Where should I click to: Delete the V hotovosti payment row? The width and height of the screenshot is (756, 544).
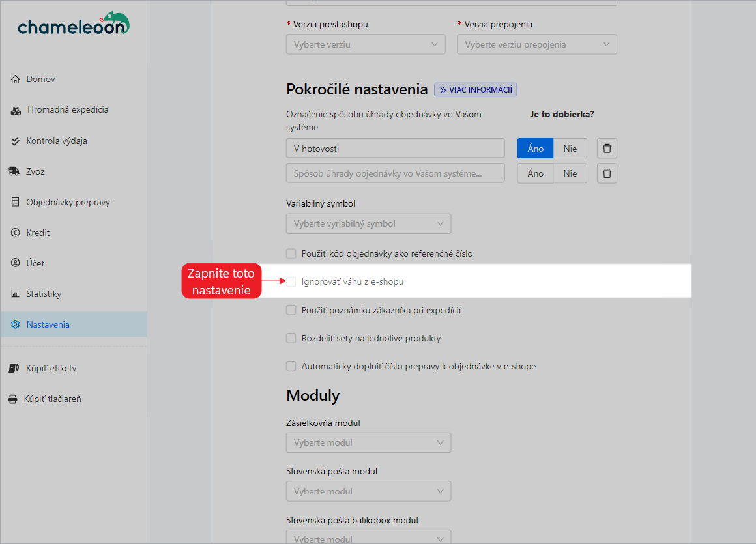click(x=606, y=148)
